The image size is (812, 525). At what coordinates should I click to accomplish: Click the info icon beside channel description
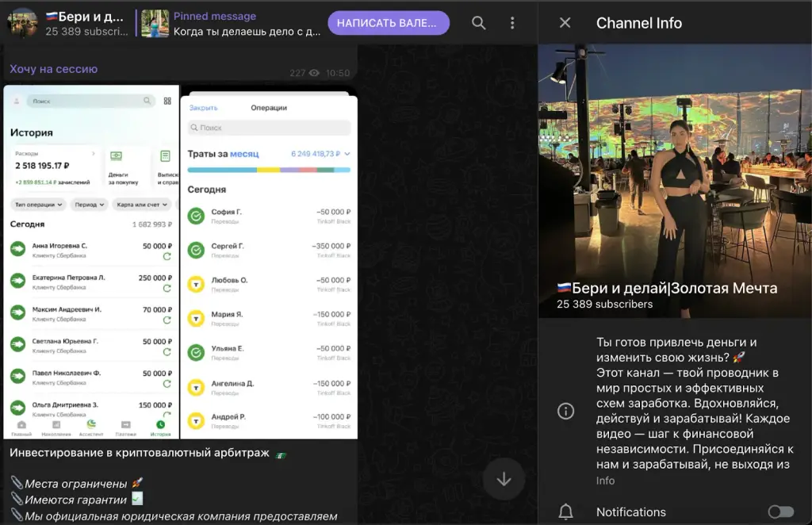point(565,411)
